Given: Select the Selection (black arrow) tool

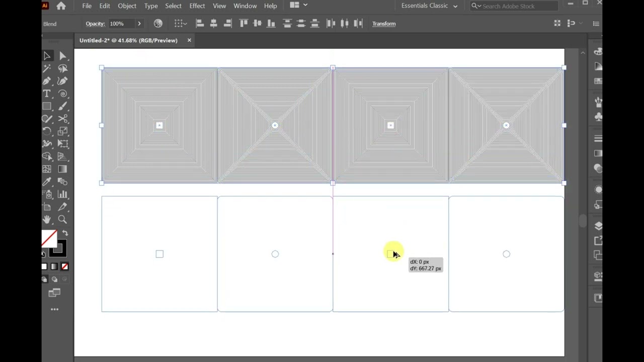Looking at the screenshot, I should point(47,56).
